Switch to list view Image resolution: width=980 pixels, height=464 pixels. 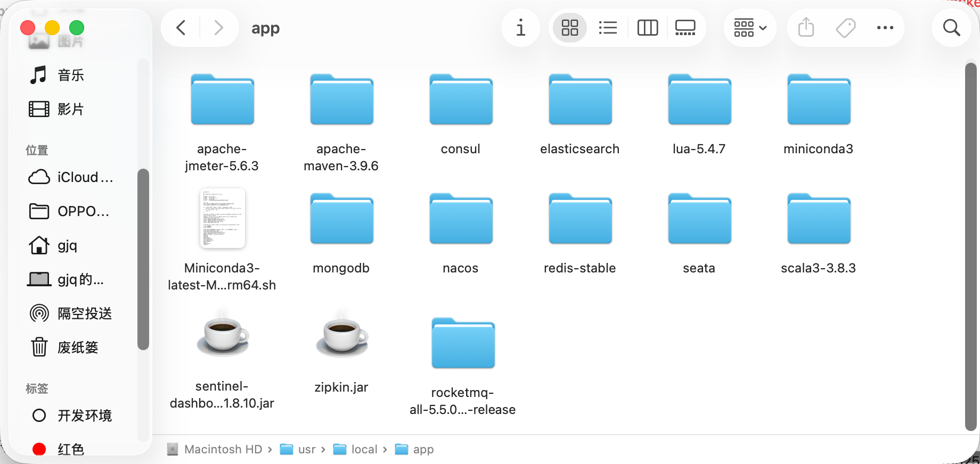608,28
